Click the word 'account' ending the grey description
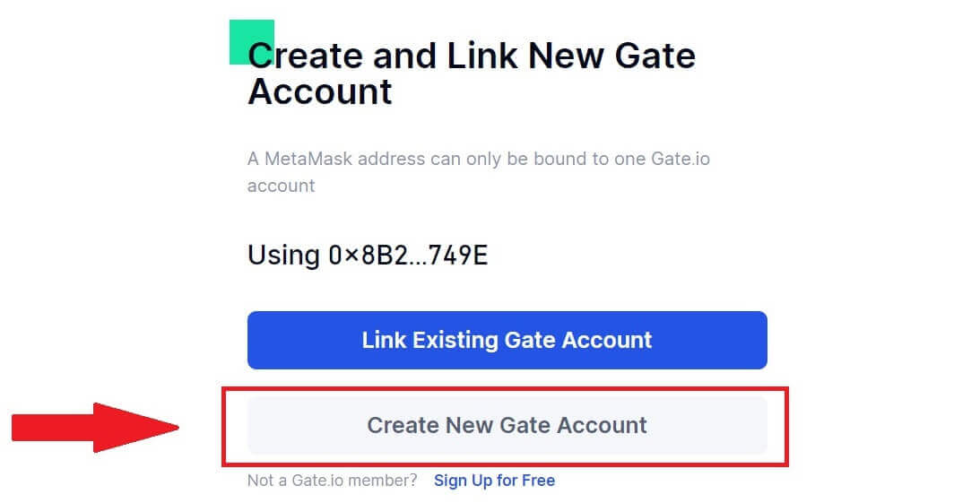This screenshot has width=980, height=503. pyautogui.click(x=281, y=186)
